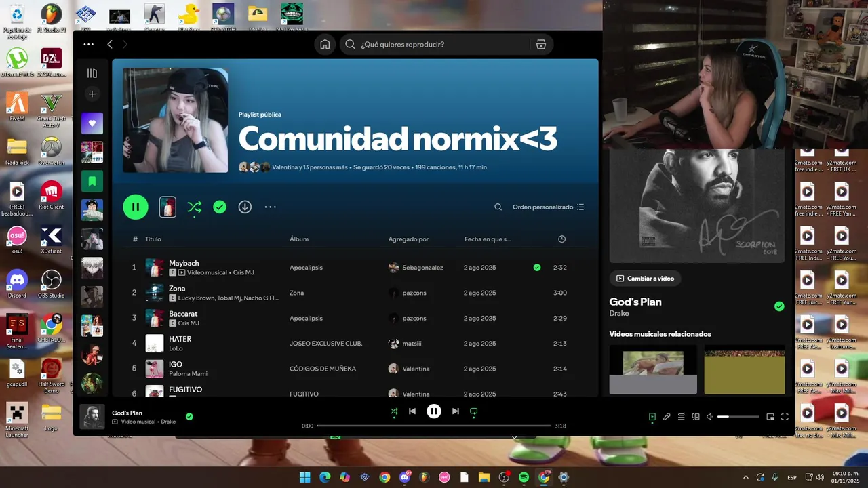Select the HATER track by LoLo
The width and height of the screenshot is (868, 488).
pos(355,344)
